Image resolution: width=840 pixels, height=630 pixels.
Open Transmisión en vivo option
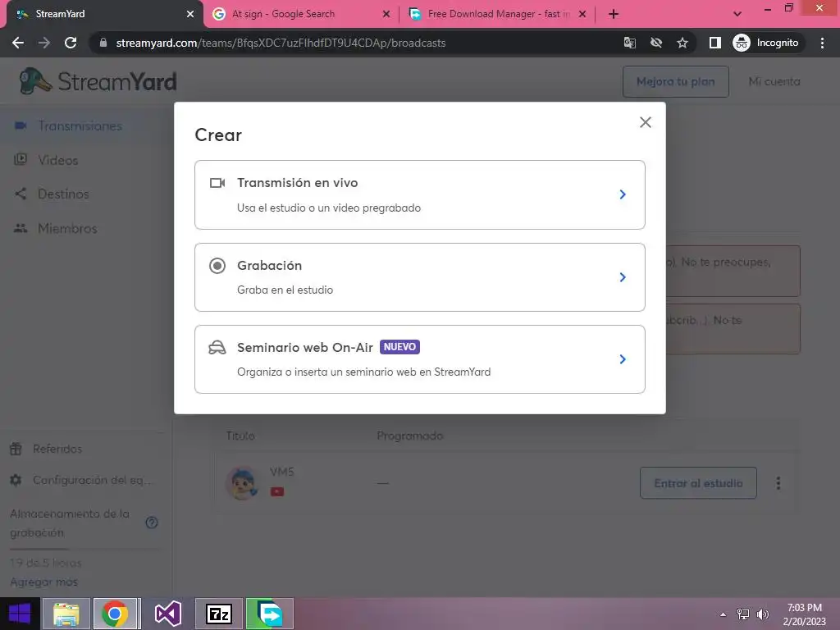419,194
